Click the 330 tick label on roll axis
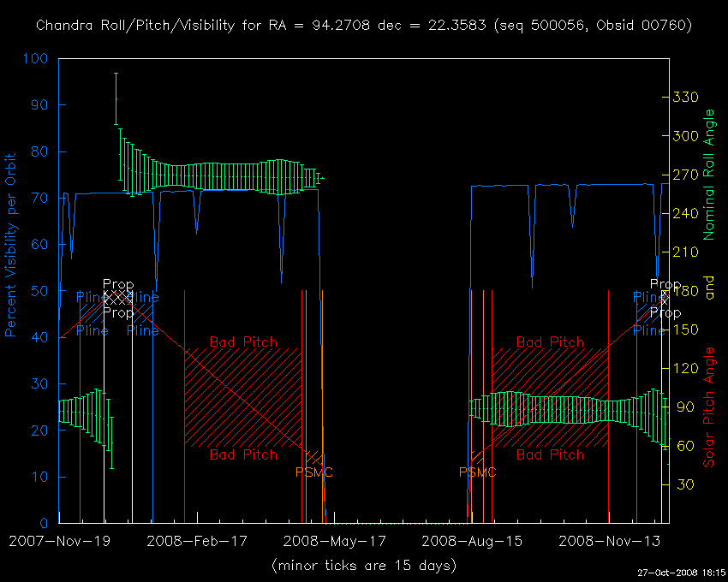The width and height of the screenshot is (728, 582). [685, 98]
